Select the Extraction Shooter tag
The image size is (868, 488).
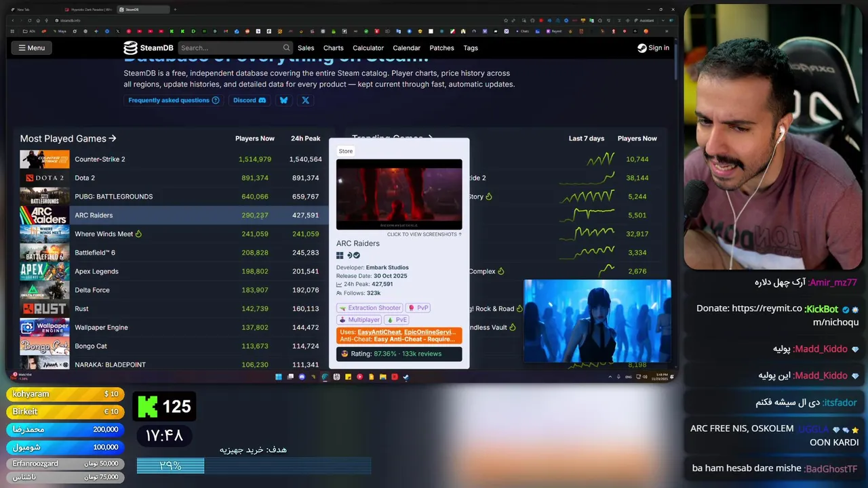click(x=370, y=308)
